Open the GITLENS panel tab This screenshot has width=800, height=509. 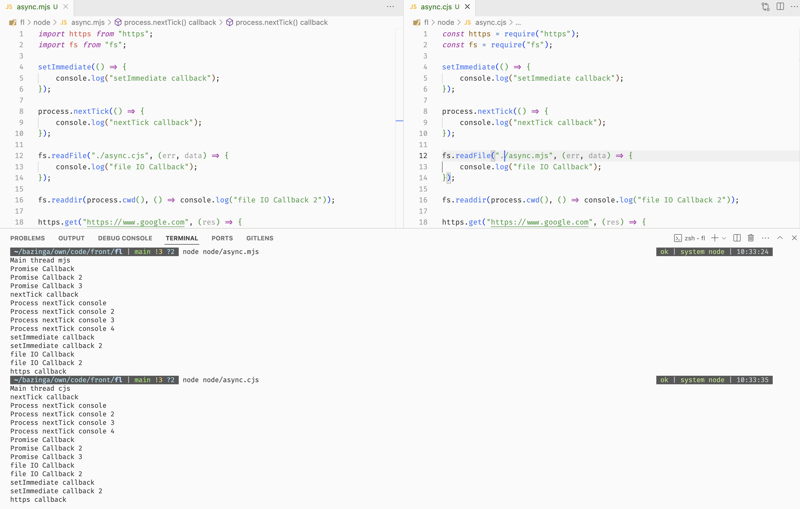pos(260,238)
